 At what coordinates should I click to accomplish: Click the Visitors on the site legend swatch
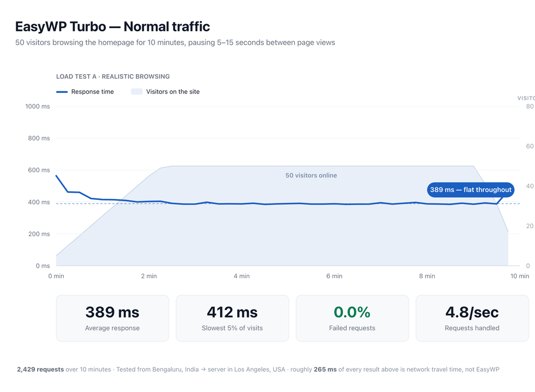137,92
